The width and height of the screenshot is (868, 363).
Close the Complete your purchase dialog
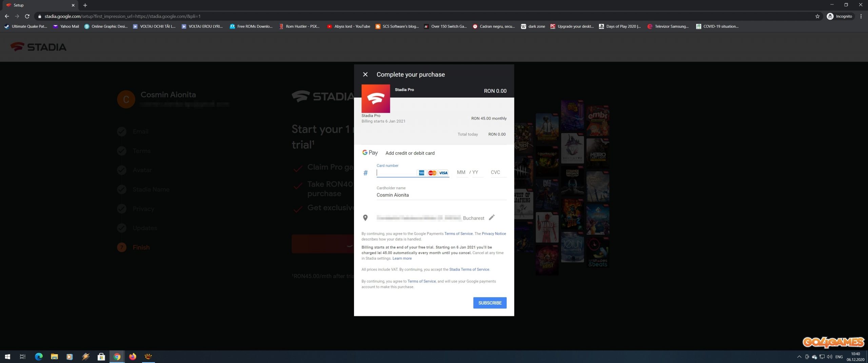click(x=365, y=74)
